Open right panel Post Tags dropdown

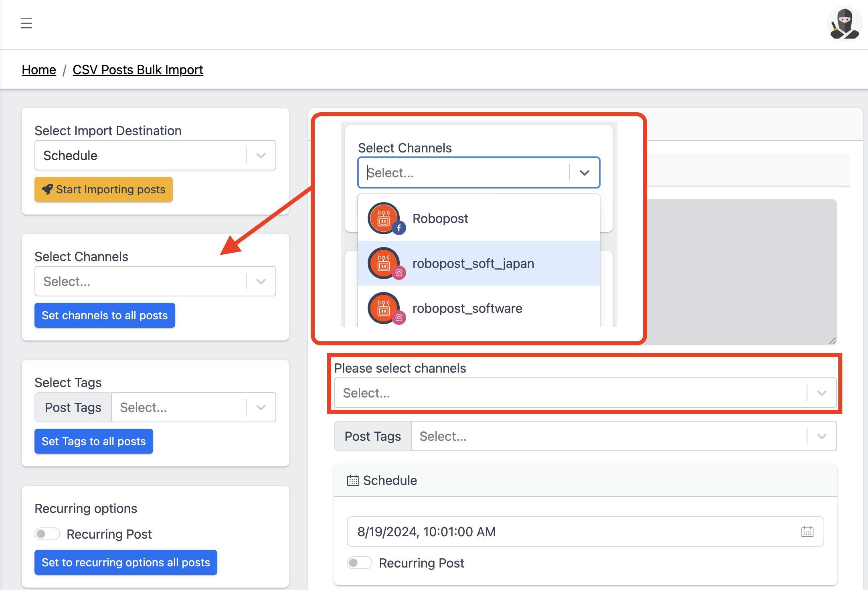(624, 436)
